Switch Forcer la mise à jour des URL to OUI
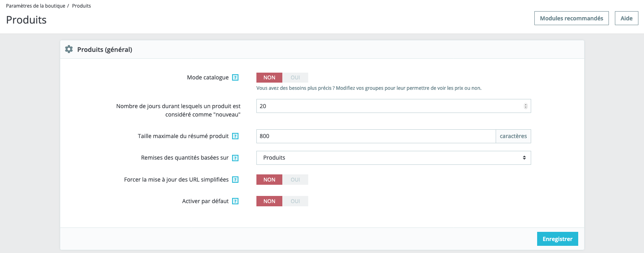This screenshot has width=644, height=253. [295, 180]
